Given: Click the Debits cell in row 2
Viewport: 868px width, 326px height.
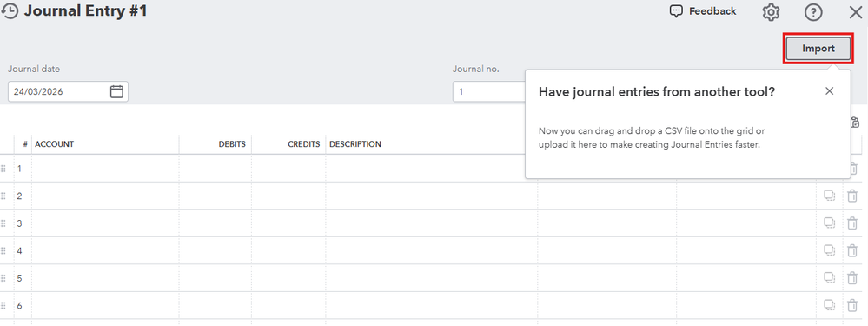Looking at the screenshot, I should pyautogui.click(x=215, y=196).
